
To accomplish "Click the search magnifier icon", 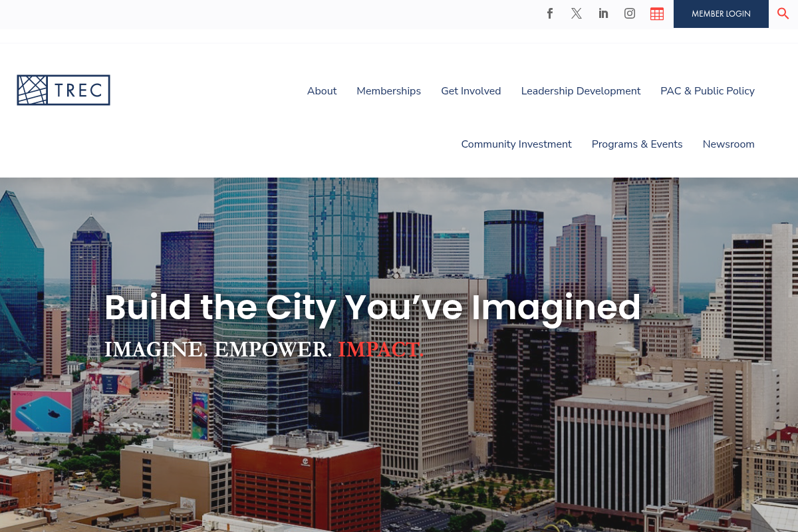I will pyautogui.click(x=783, y=13).
